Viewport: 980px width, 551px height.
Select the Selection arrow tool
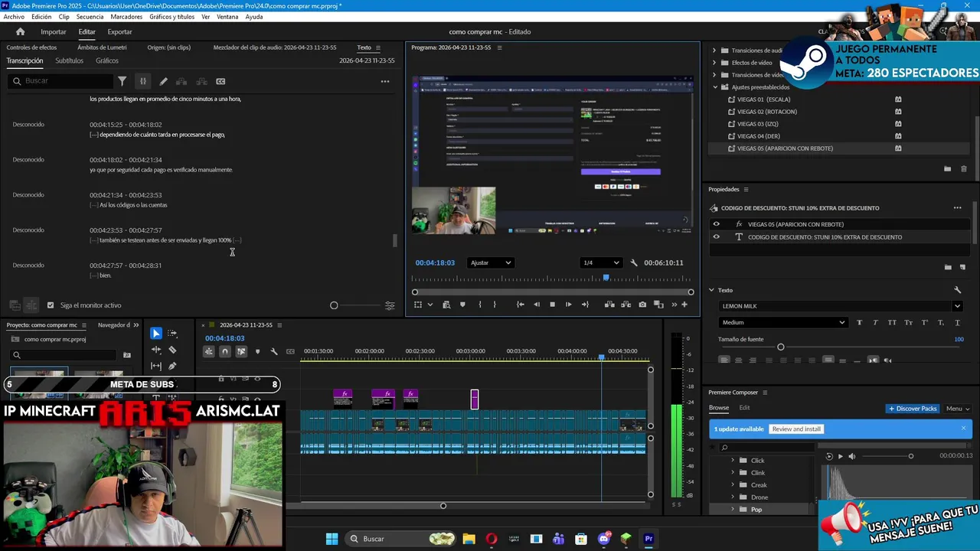156,333
